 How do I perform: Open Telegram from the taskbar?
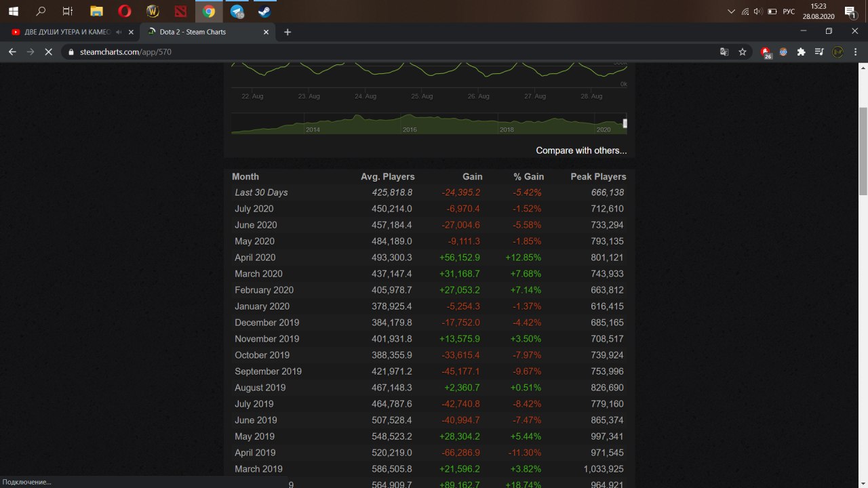237,11
